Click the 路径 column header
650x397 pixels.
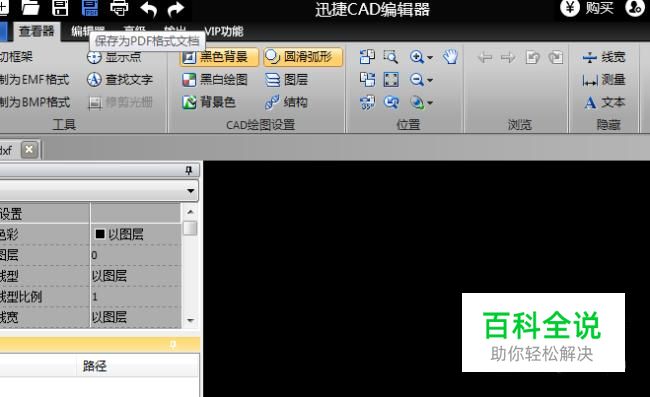(x=95, y=366)
